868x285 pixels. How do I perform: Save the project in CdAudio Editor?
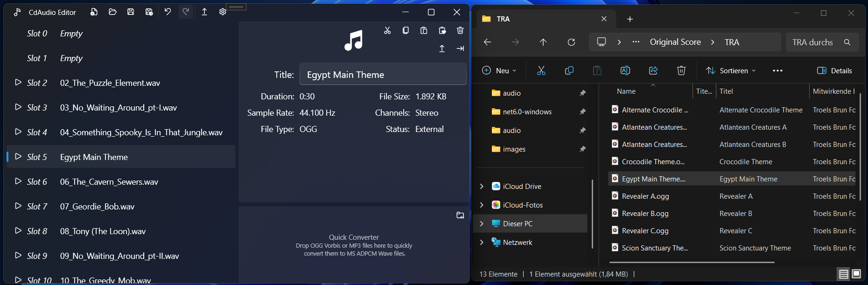[x=131, y=12]
